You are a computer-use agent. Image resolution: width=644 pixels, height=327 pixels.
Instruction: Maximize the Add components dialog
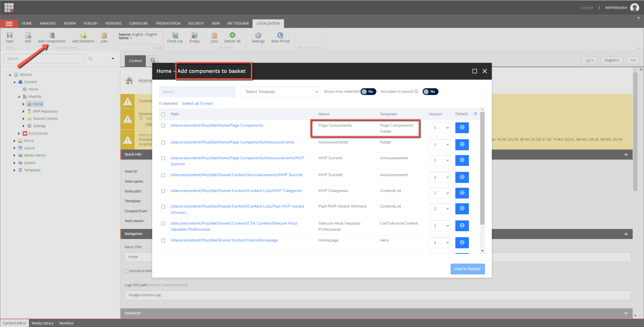pyautogui.click(x=475, y=71)
